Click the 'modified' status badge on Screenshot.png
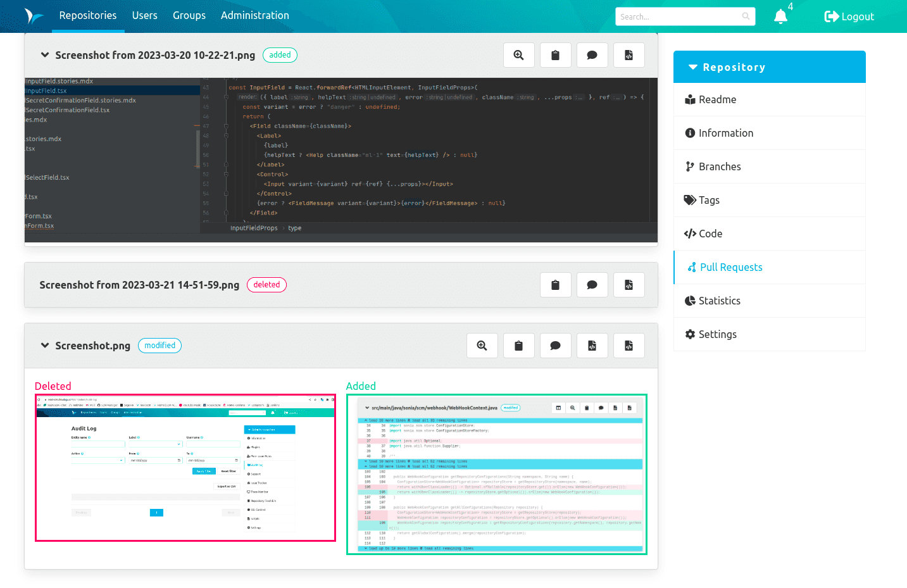Viewport: 907px width, 588px height. pyautogui.click(x=160, y=346)
